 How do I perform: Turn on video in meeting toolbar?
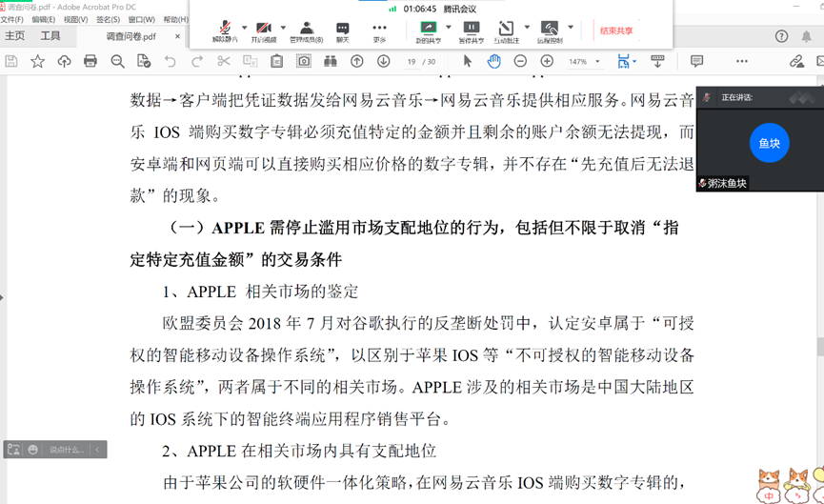pos(264,31)
